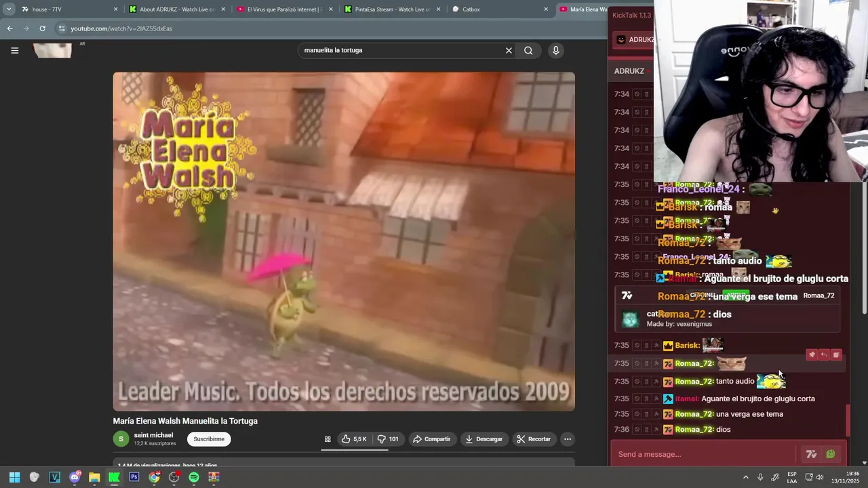
Task: Ban user on Barisk 7:35 message row
Action: click(x=637, y=346)
